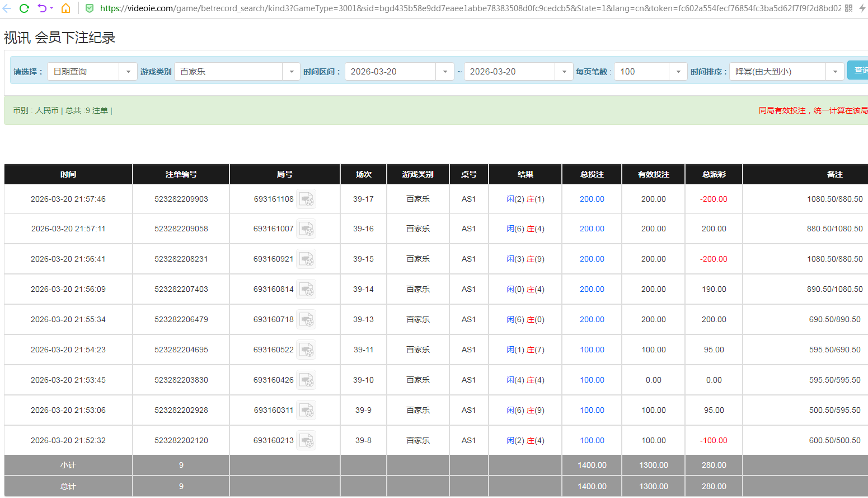The width and height of the screenshot is (868, 498).
Task: Open the records per page 100 dropdown
Action: (678, 72)
